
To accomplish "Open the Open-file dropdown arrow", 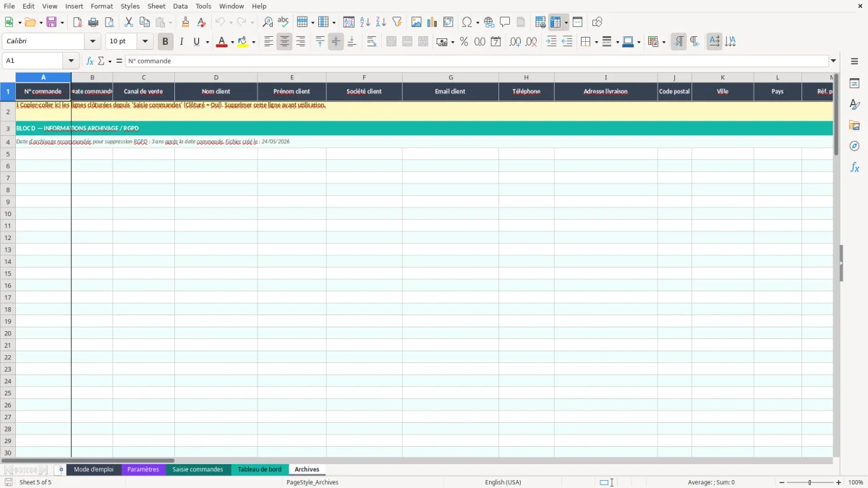I will (41, 22).
